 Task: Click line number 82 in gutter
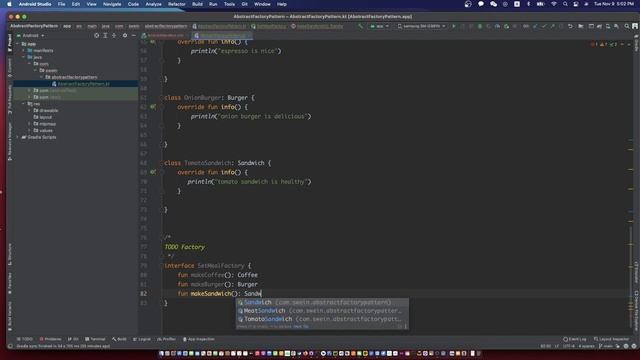[x=143, y=293]
